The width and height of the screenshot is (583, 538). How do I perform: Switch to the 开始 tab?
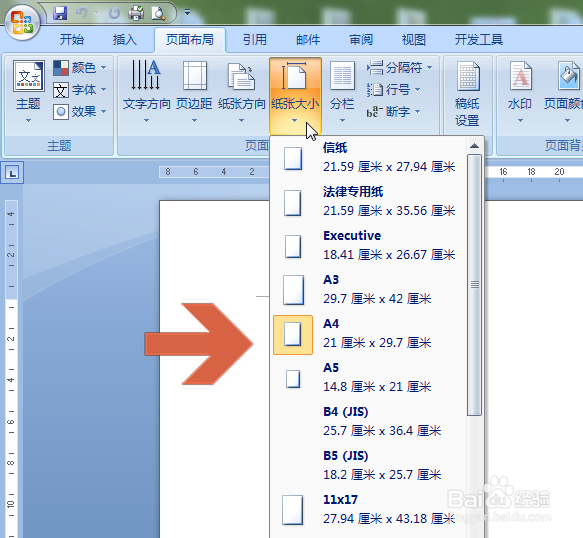pos(72,39)
